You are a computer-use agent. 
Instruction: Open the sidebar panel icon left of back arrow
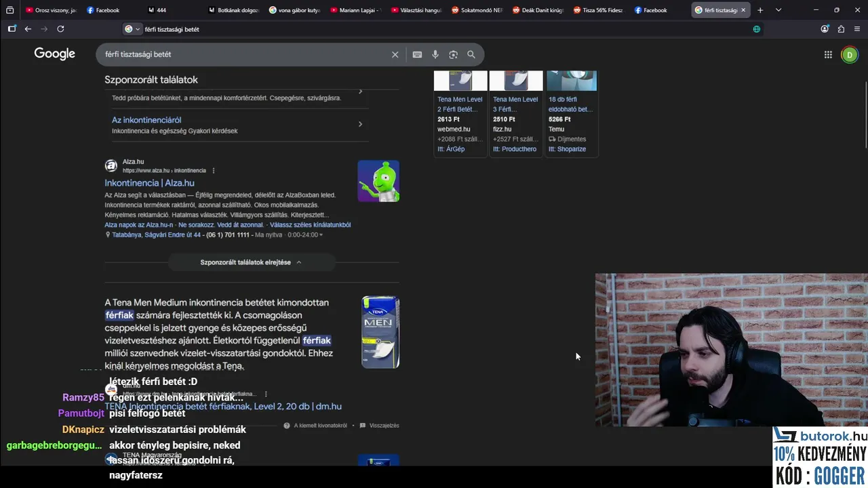coord(12,29)
